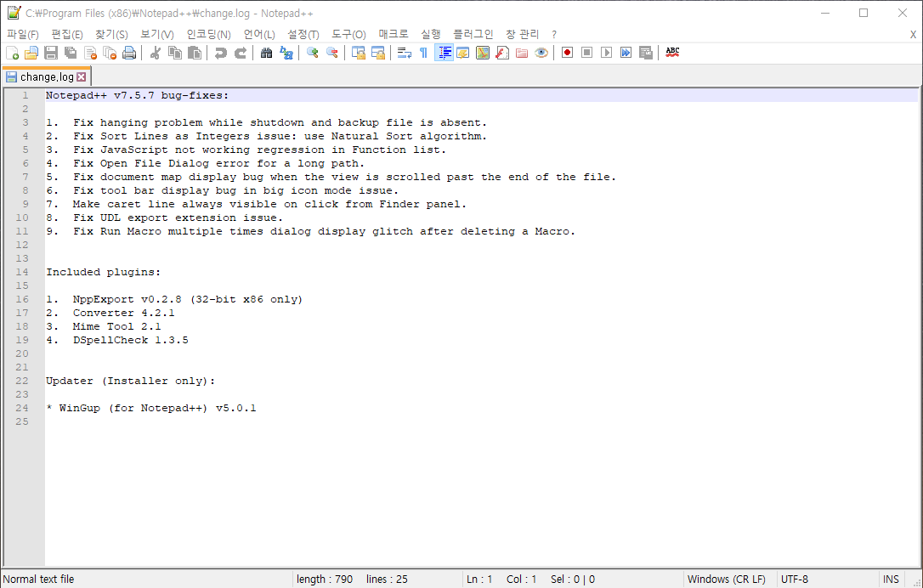Open the 매크로 menu
Screen dimensions: 923x588
coord(394,35)
